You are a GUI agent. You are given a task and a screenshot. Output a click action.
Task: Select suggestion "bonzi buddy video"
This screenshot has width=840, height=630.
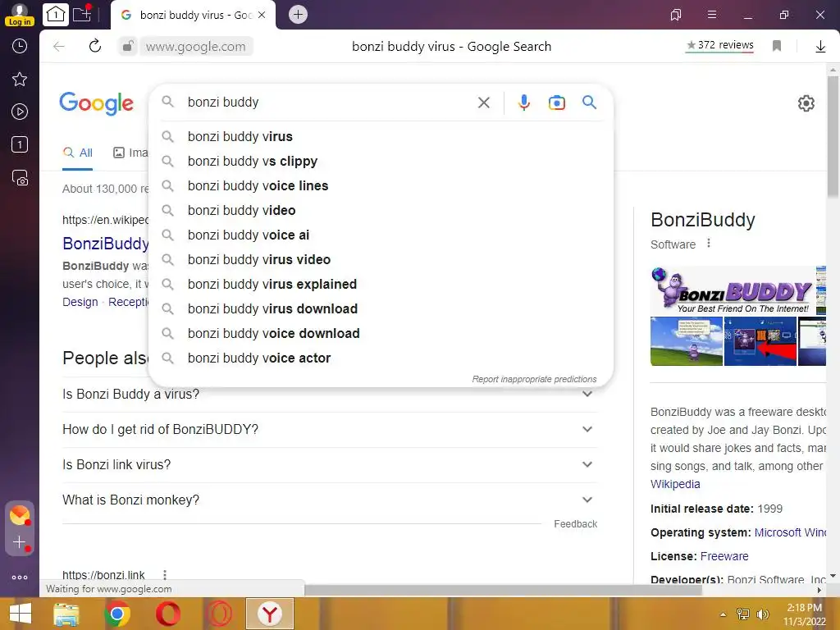pyautogui.click(x=381, y=211)
